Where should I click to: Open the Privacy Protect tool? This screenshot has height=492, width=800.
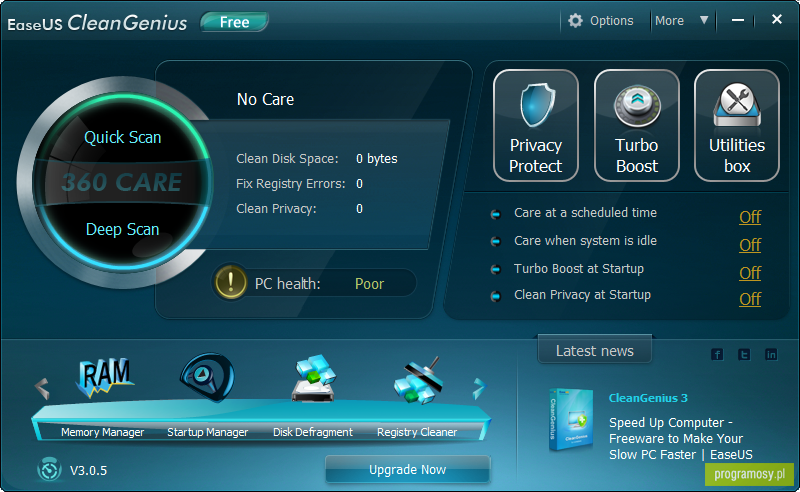tap(536, 126)
